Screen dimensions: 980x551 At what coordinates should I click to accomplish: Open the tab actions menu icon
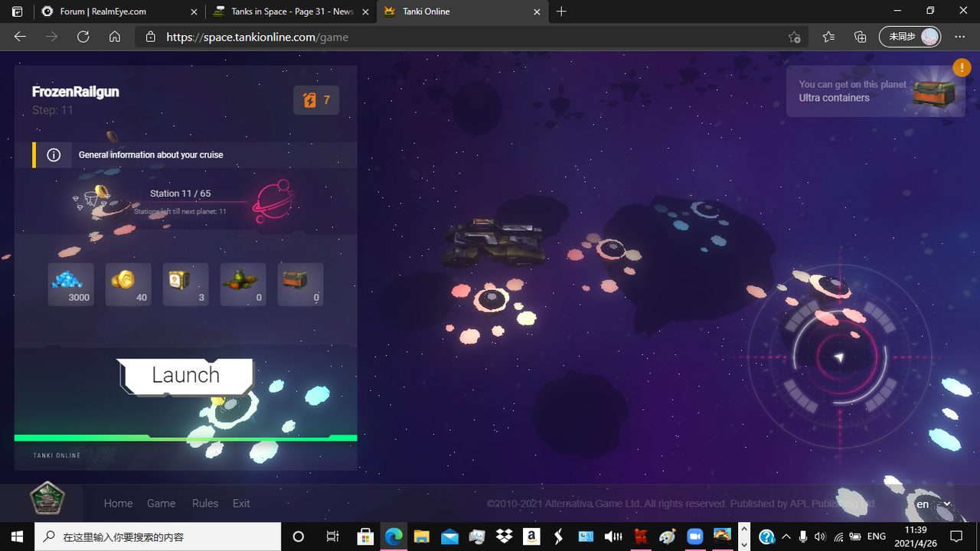(17, 11)
